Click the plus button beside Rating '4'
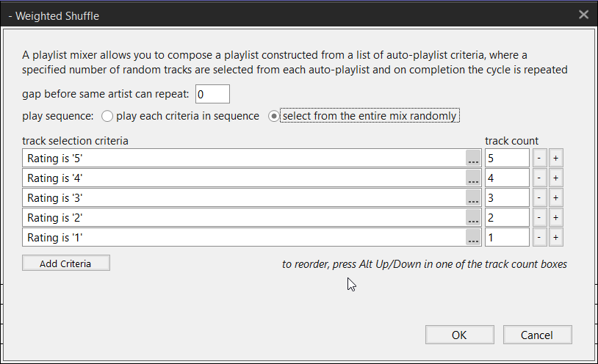The image size is (598, 364). point(555,178)
